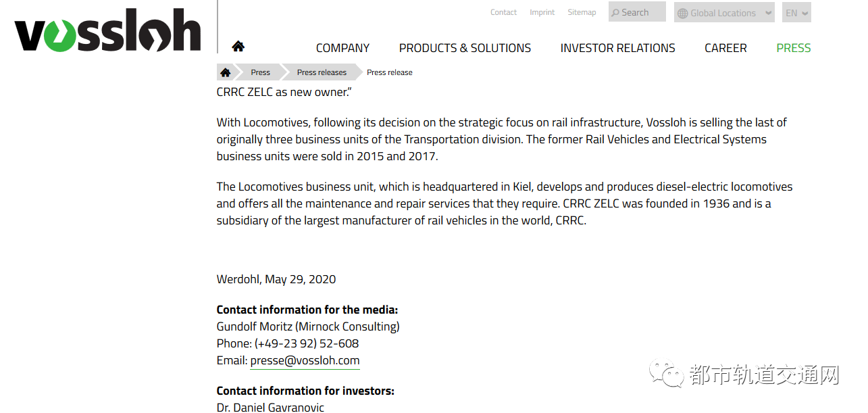This screenshot has height=413, width=868.
Task: Go to the CAREER section
Action: 725,48
